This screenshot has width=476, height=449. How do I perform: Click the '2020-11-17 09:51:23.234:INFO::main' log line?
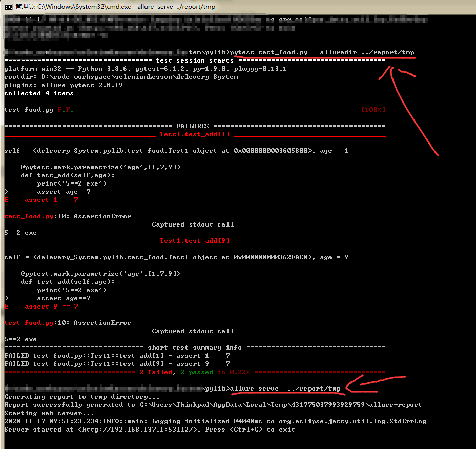coord(215,421)
